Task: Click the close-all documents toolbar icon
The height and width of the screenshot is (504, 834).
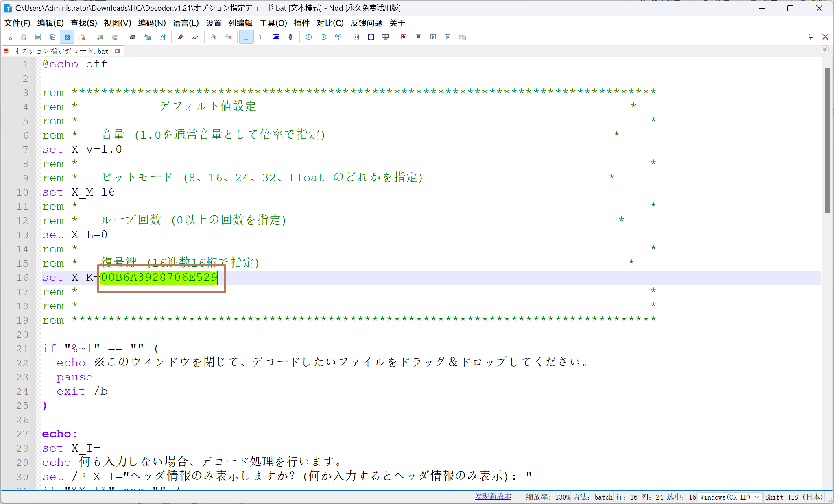Action: 82,37
